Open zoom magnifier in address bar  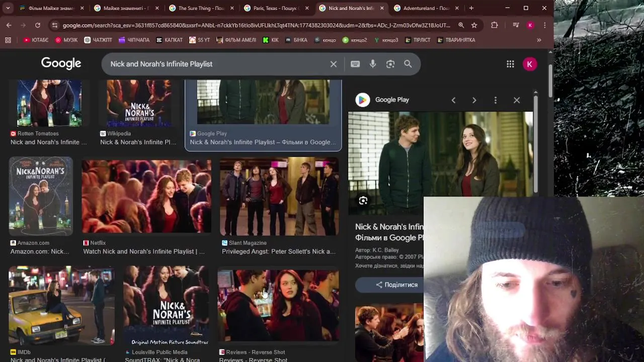(461, 25)
